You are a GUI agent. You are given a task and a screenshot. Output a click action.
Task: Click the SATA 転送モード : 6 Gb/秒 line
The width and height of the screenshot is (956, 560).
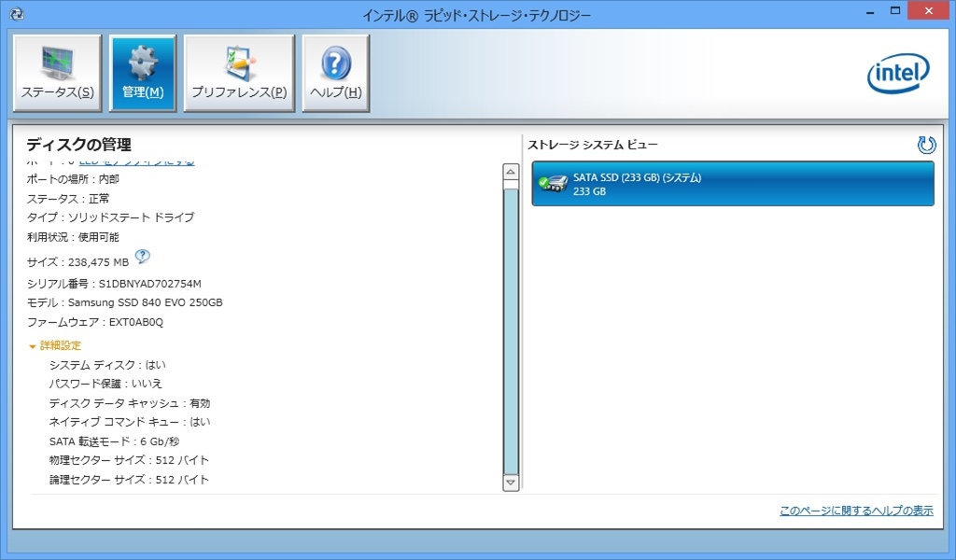(x=114, y=441)
